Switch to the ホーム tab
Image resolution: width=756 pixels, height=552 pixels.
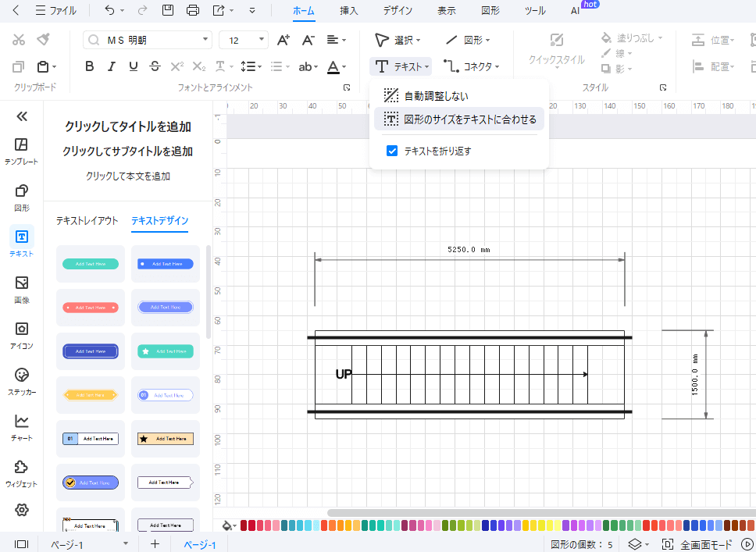(x=304, y=11)
